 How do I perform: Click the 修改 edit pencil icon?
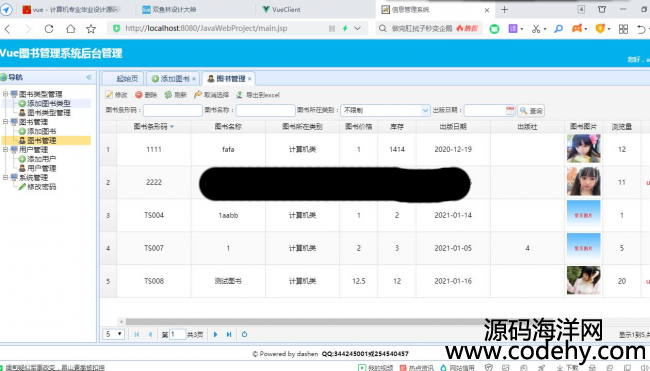click(109, 95)
